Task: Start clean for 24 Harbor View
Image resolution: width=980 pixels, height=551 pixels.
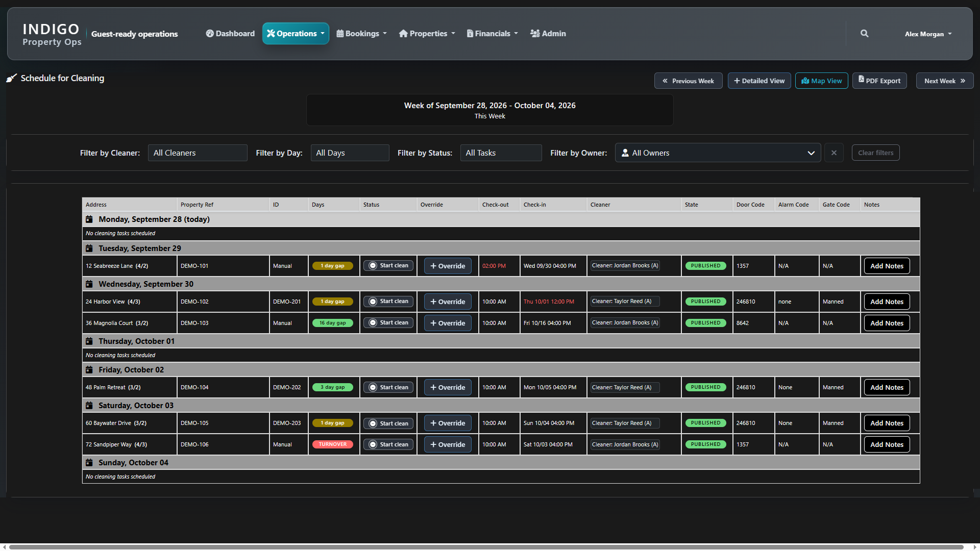Action: click(388, 302)
